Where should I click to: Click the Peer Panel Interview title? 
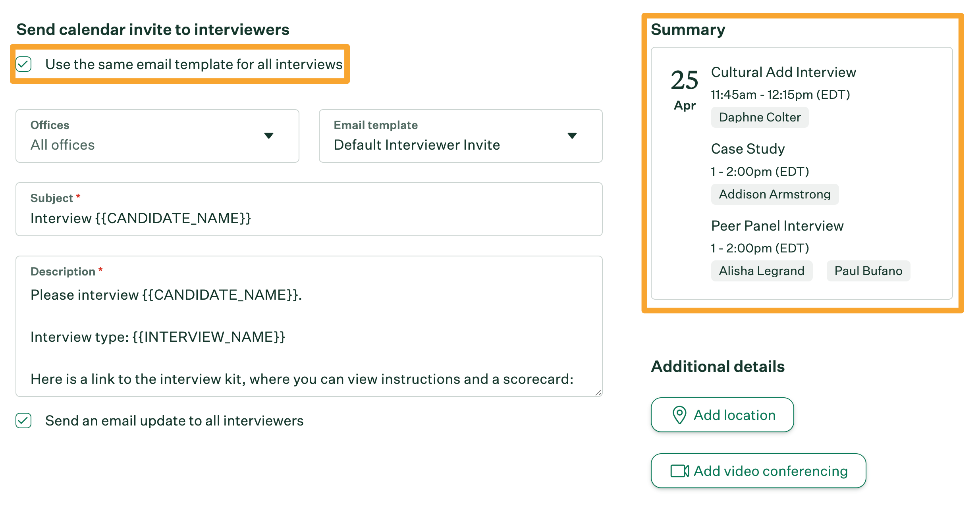click(777, 226)
